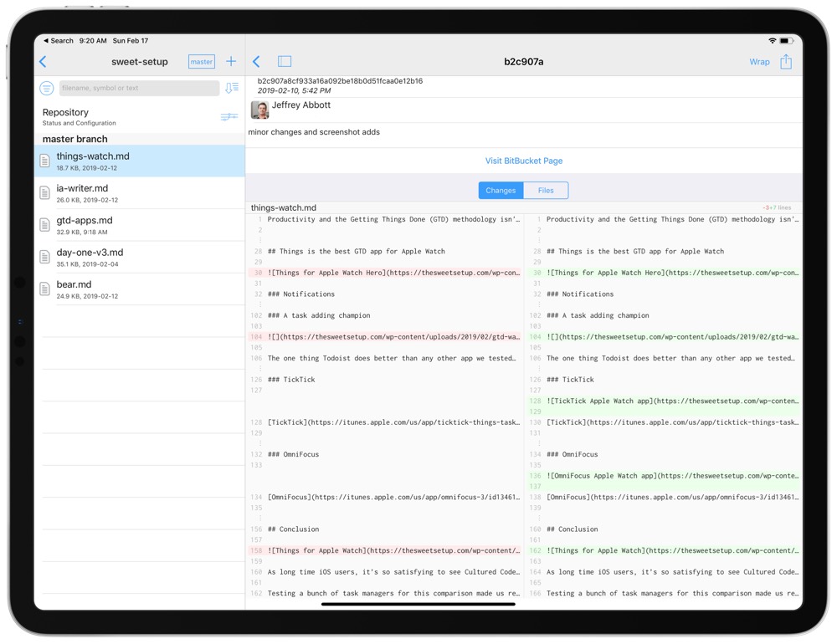Toggle the sidebar panel icon
Viewport: 837px width, 644px height.
(285, 61)
